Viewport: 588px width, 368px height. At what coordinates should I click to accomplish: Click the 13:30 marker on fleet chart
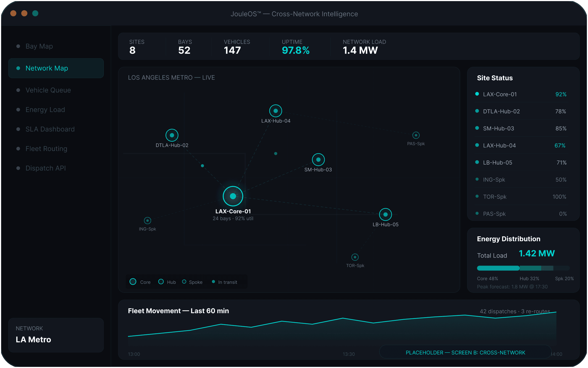349,354
